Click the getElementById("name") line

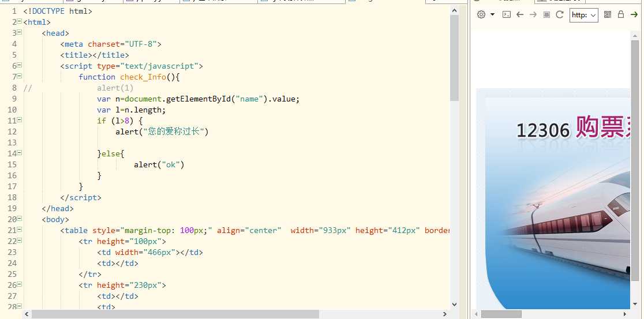[199, 99]
